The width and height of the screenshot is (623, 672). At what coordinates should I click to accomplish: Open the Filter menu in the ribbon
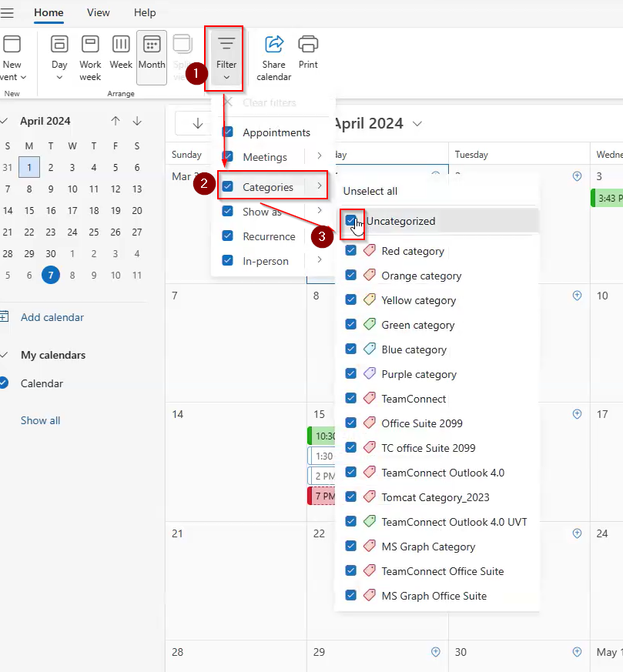226,59
